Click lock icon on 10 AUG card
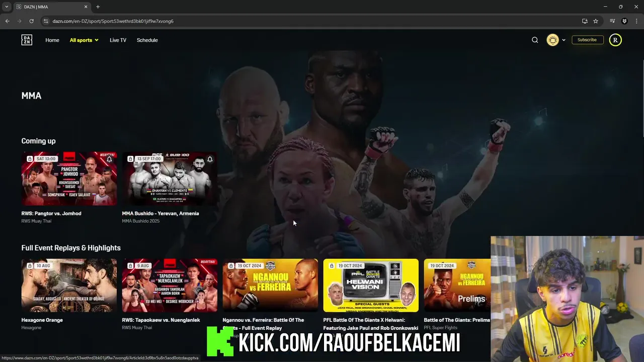 30,265
